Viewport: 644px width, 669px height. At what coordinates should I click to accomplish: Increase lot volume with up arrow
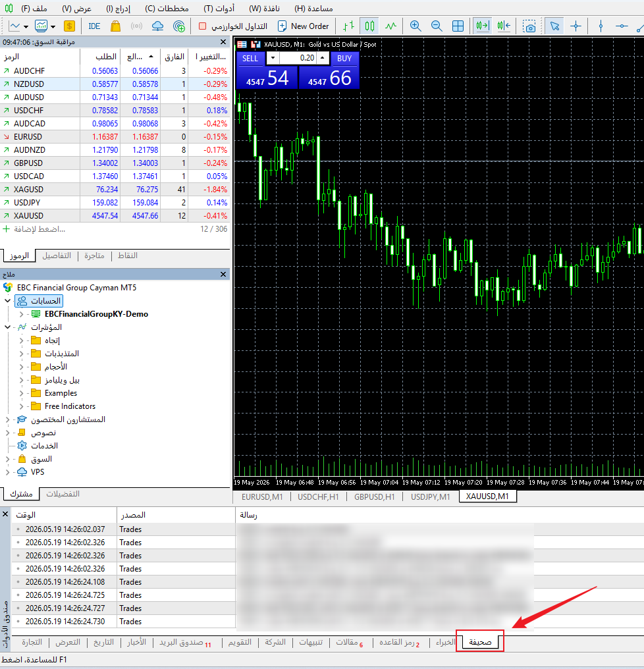point(323,57)
